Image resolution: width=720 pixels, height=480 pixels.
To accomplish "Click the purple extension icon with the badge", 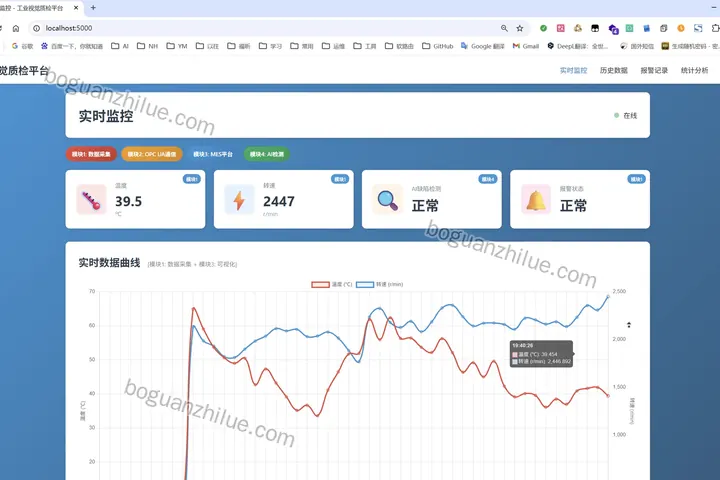I will 613,29.
